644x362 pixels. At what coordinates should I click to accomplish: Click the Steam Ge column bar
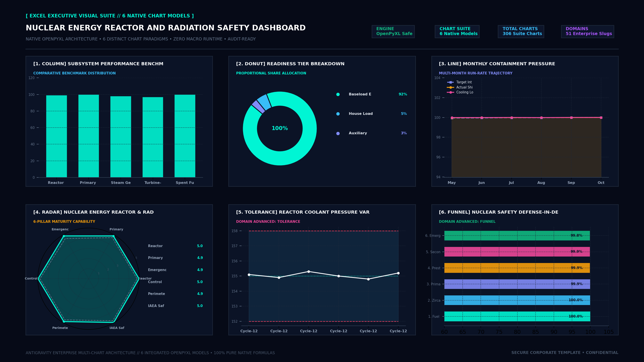(121, 137)
